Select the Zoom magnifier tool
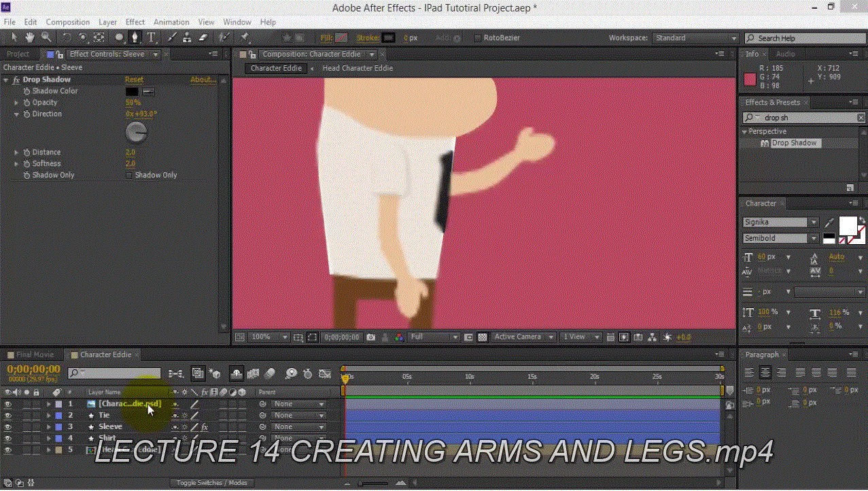The image size is (868, 491). click(x=46, y=37)
